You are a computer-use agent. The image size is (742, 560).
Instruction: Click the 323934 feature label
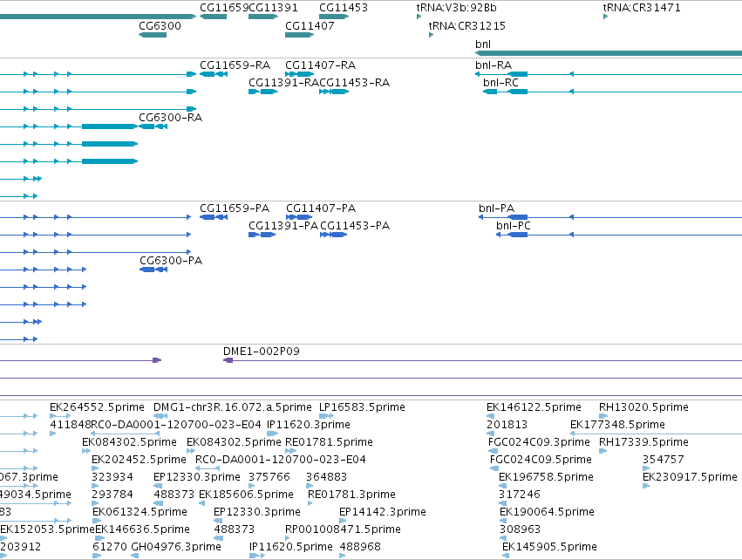(x=112, y=477)
